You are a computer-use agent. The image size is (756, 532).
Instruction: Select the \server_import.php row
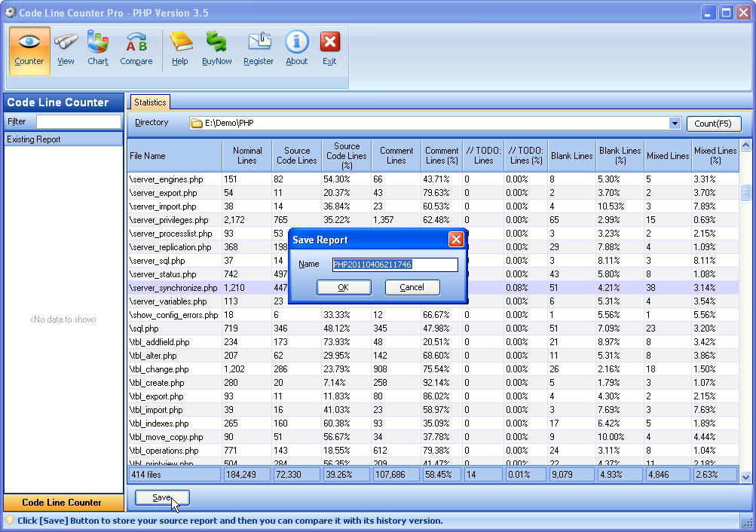433,206
